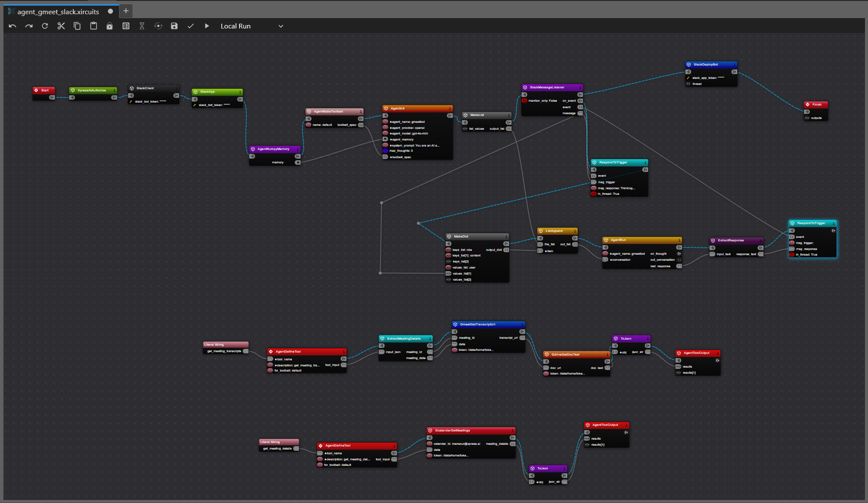This screenshot has height=503, width=868.
Task: Select the GmeetGetTranscriptUrl node header
Action: coord(488,325)
